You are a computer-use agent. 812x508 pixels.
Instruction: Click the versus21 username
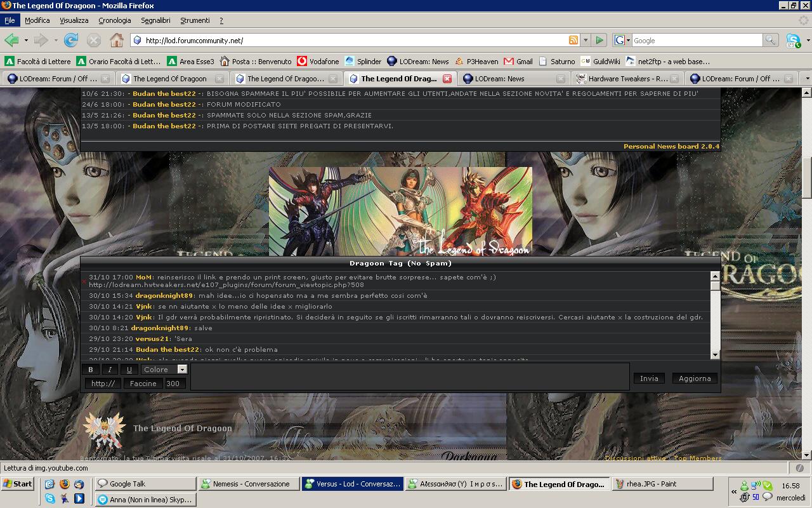pos(153,338)
